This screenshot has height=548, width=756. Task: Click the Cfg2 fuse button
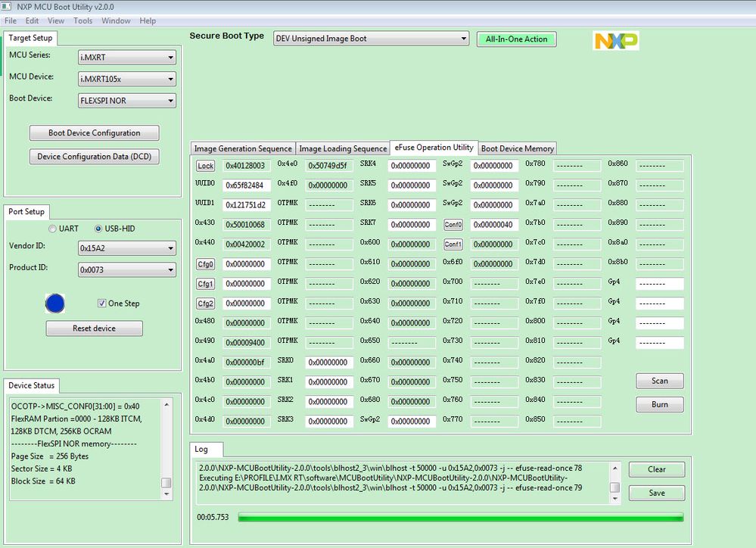click(205, 304)
